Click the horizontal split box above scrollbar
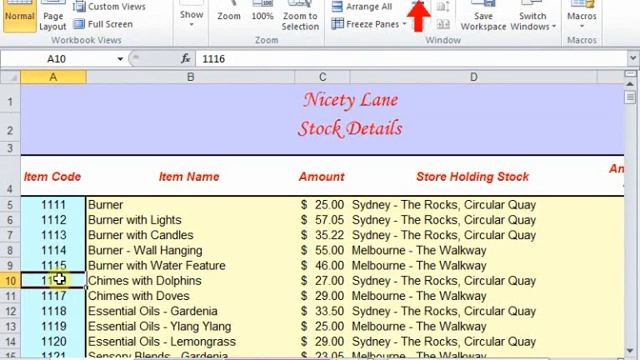Viewport: 640px width, 360px height. pos(630,74)
